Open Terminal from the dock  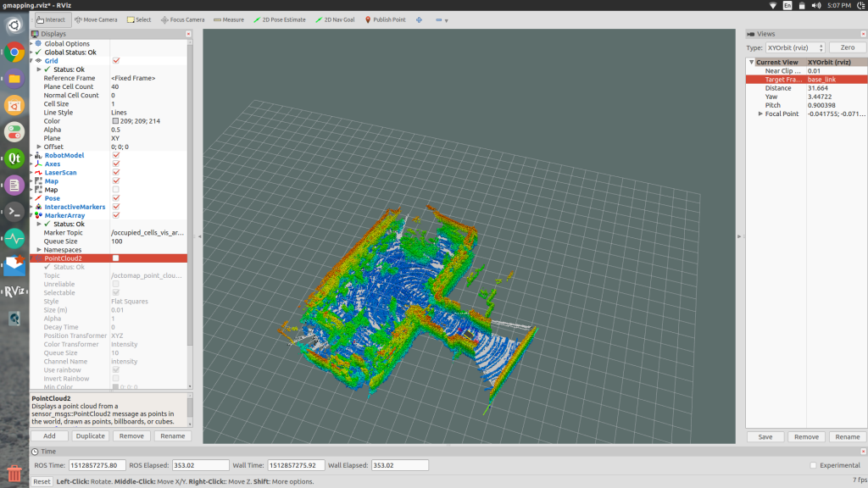click(x=14, y=212)
